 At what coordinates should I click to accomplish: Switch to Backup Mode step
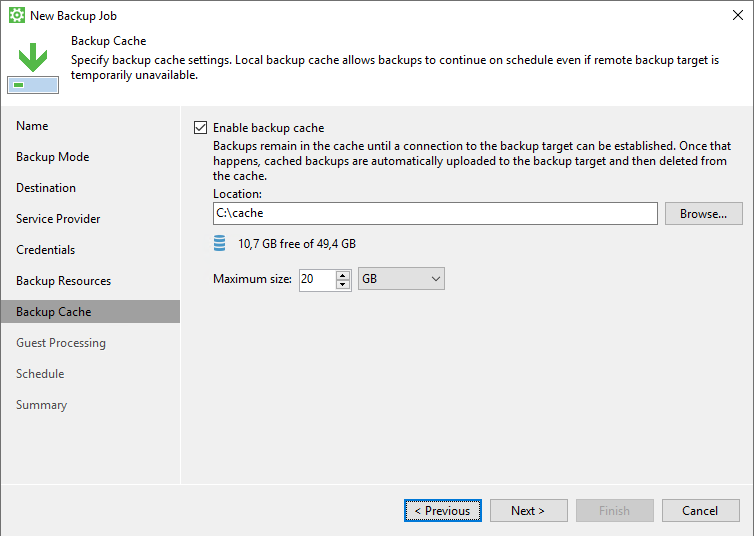point(52,157)
